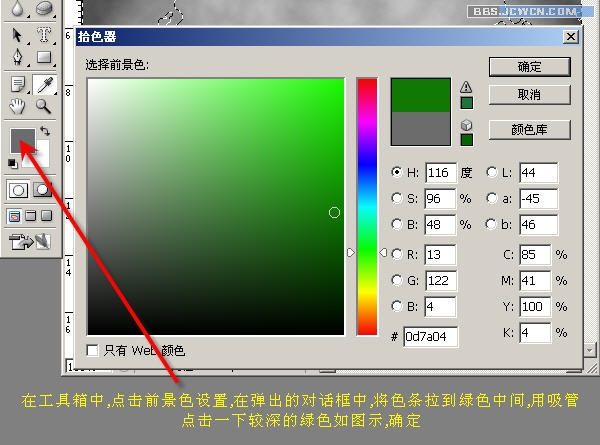Click the switch foreground/background colors arrow

45,131
